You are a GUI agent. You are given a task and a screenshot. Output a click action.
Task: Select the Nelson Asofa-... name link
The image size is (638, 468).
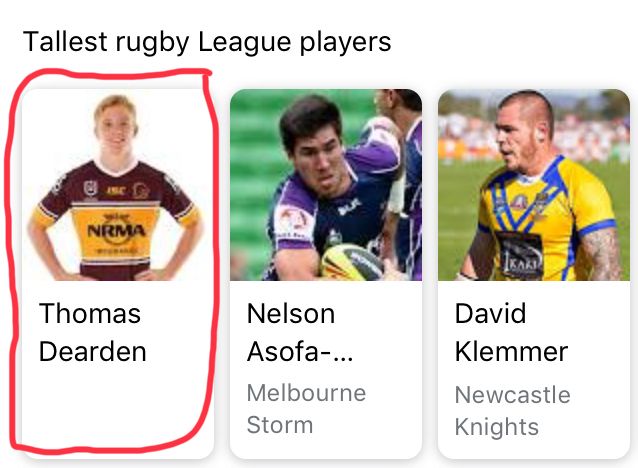[300, 332]
